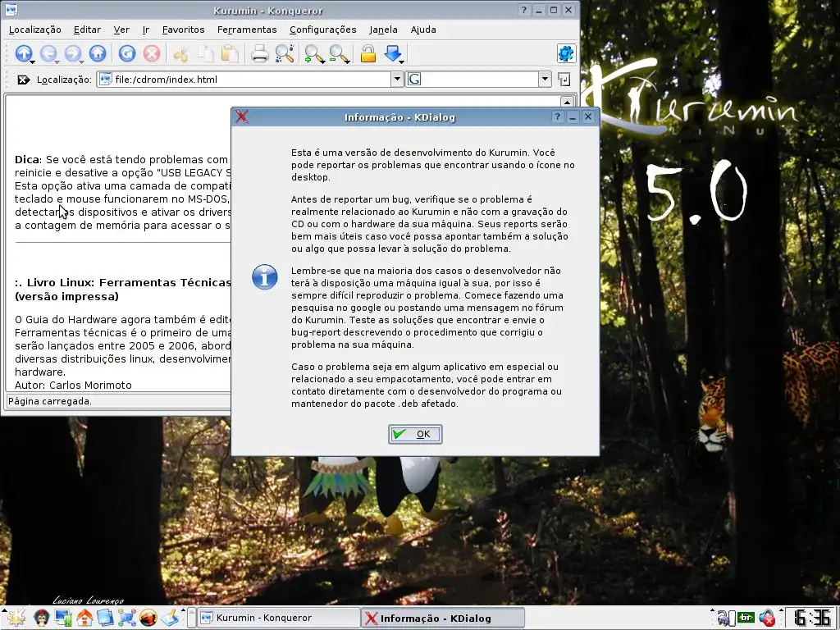Open the Editar menu
The image size is (840, 630).
(x=87, y=30)
